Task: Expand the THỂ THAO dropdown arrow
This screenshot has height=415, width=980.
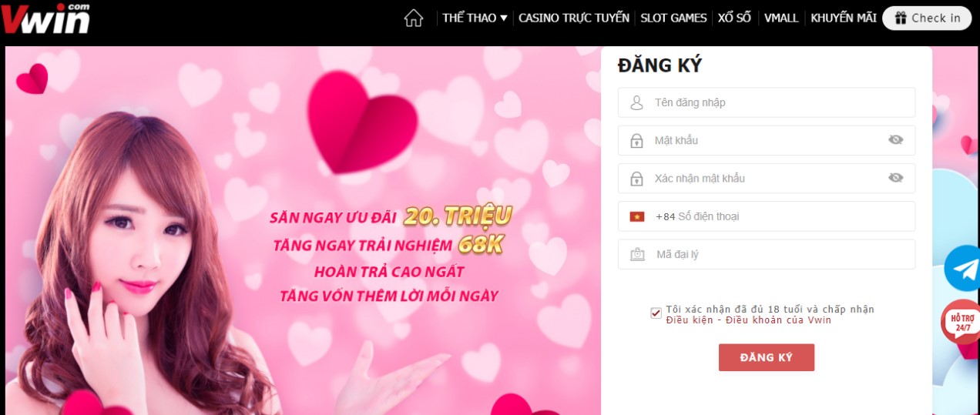Action: pyautogui.click(x=503, y=18)
